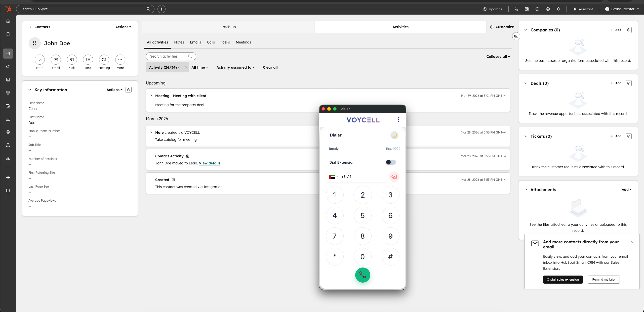Viewport: 644px width, 312px height.
Task: Open the Activity assigned to dropdown
Action: point(235,67)
